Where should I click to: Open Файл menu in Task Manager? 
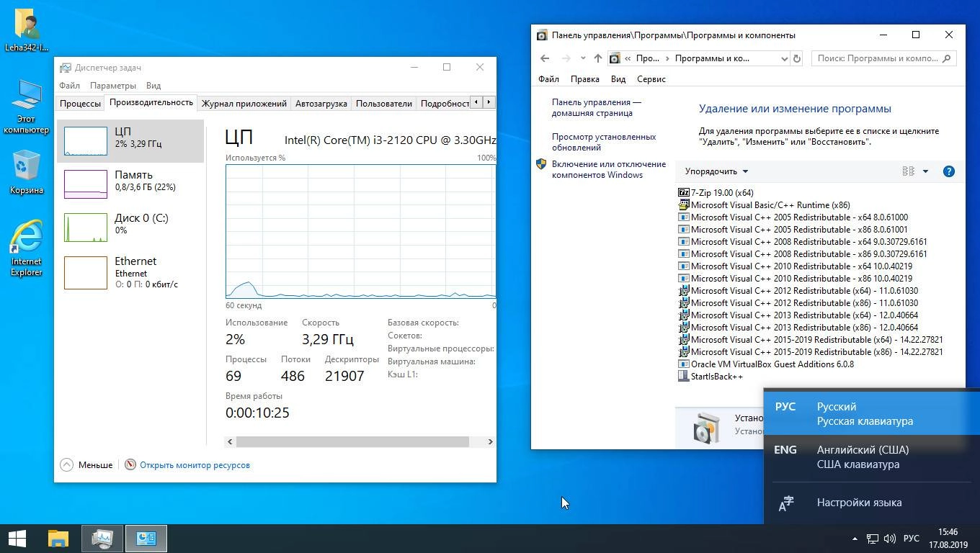pos(69,85)
